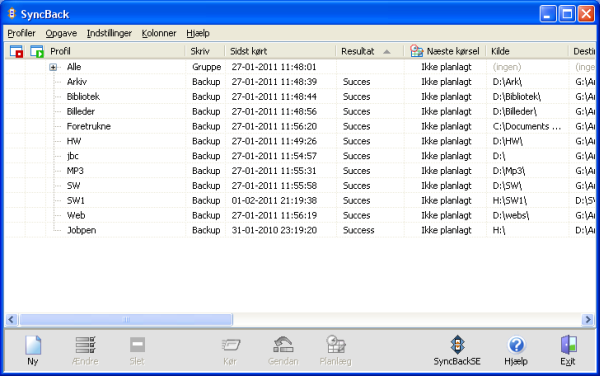Click the Resultat sort arrow

[387, 52]
